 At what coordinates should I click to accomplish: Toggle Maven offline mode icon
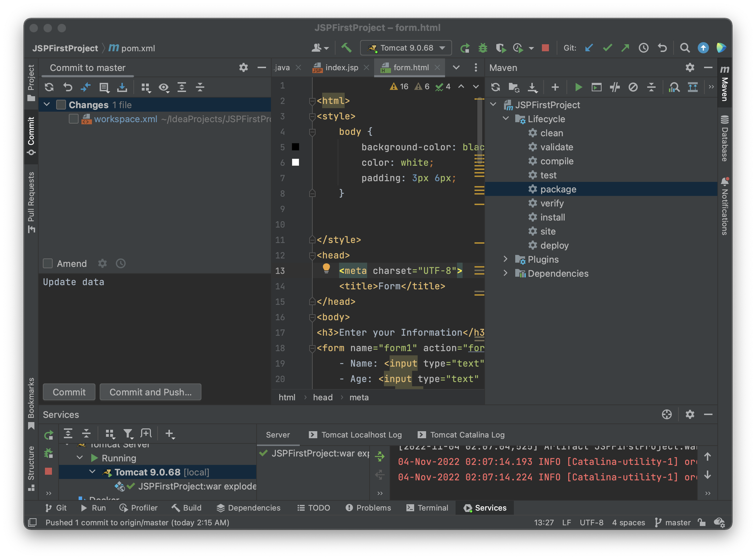pyautogui.click(x=615, y=87)
